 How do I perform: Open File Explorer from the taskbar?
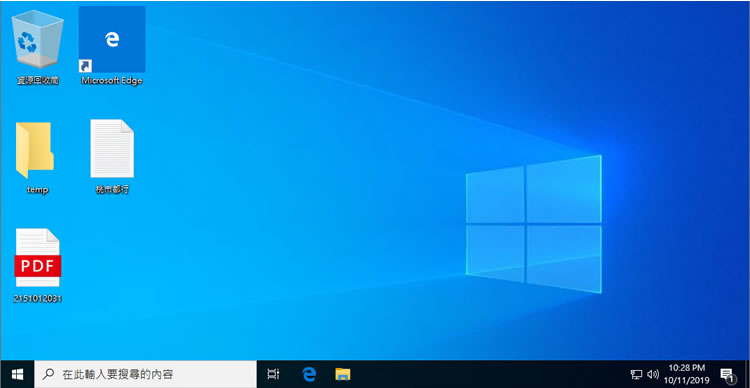(343, 374)
